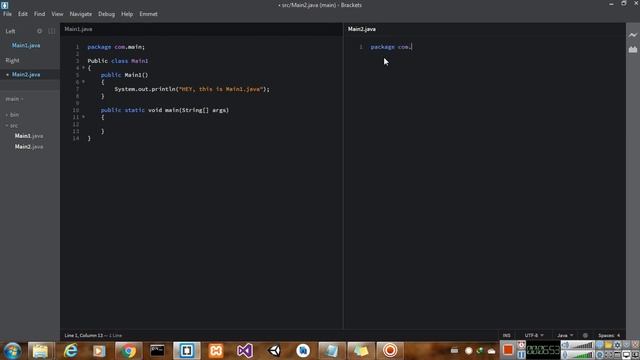This screenshot has height=360, width=640.
Task: Open the Navigate menu
Action: pyautogui.click(x=81, y=14)
